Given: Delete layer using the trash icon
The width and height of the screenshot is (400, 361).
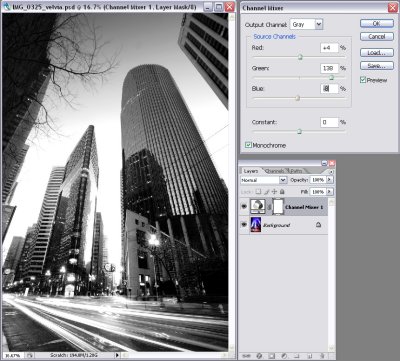Looking at the screenshot, I should (322, 356).
